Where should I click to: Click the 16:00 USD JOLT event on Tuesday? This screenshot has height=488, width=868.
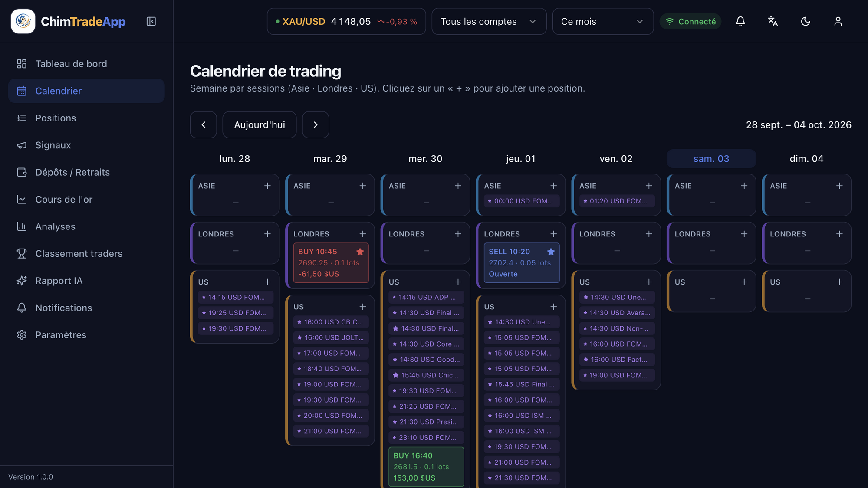point(331,337)
